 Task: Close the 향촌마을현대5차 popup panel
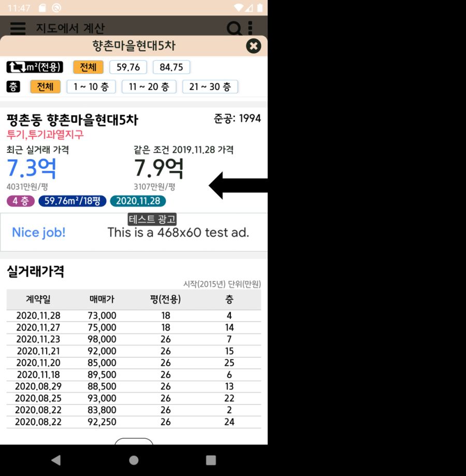[x=253, y=46]
